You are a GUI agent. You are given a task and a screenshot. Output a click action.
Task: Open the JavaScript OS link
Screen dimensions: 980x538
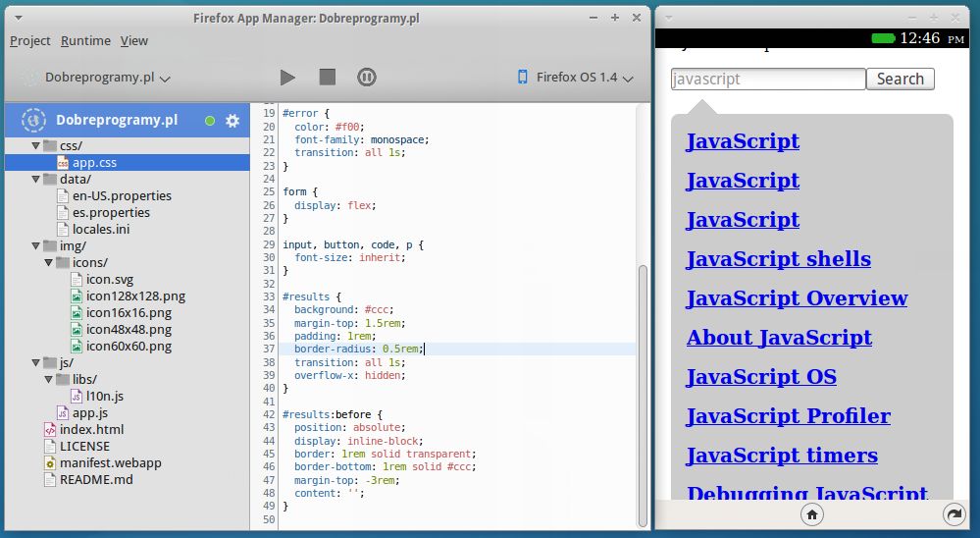(761, 377)
